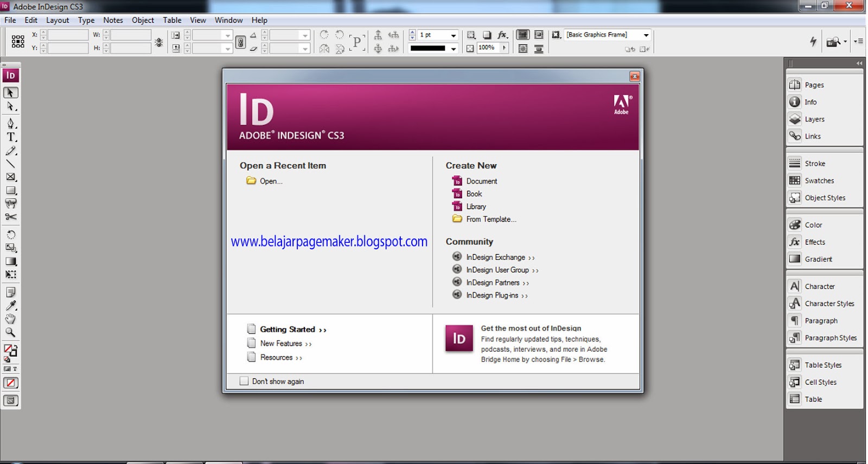Open the Table Styles panel
The image size is (868, 464).
824,365
